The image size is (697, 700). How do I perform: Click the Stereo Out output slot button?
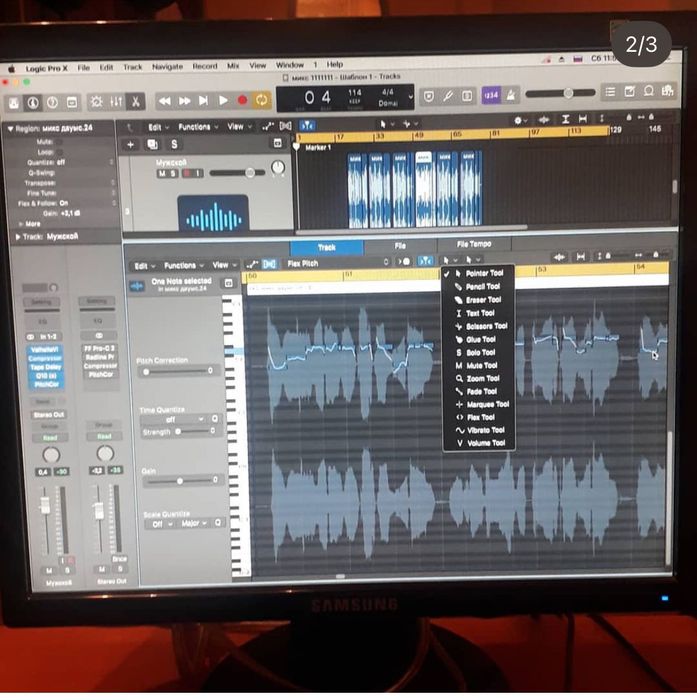49,415
